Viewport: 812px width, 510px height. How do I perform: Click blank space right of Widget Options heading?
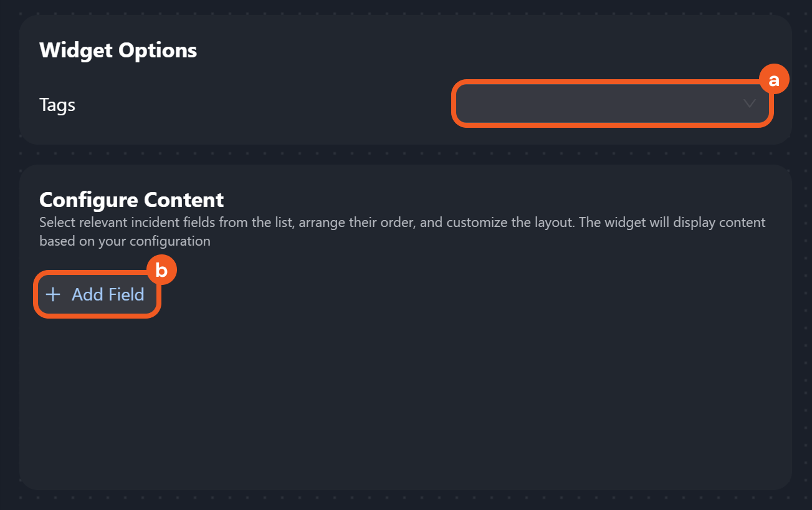click(x=436, y=50)
